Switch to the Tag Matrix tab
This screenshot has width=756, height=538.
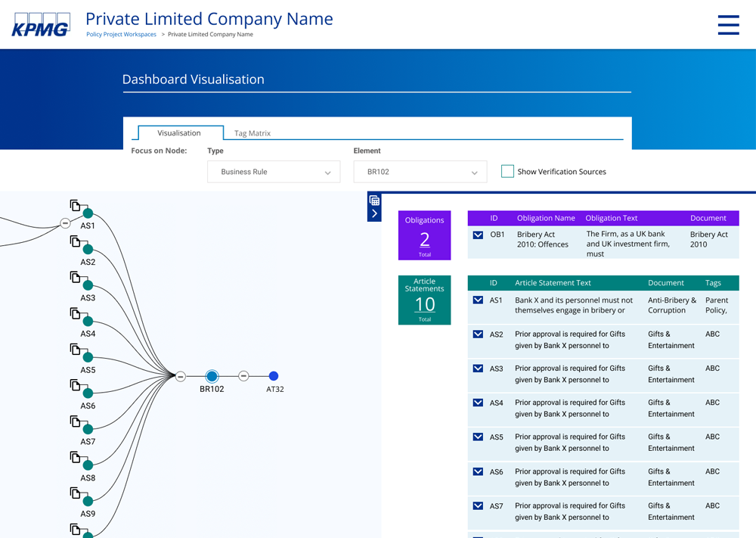[x=253, y=133]
